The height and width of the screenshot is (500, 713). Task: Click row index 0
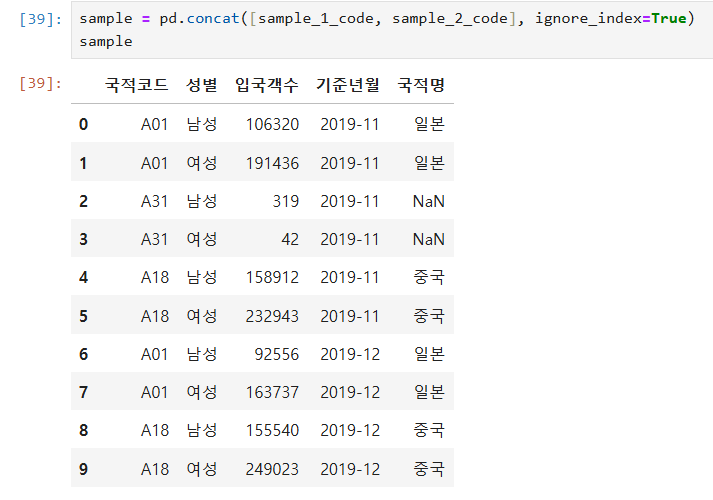[83, 124]
